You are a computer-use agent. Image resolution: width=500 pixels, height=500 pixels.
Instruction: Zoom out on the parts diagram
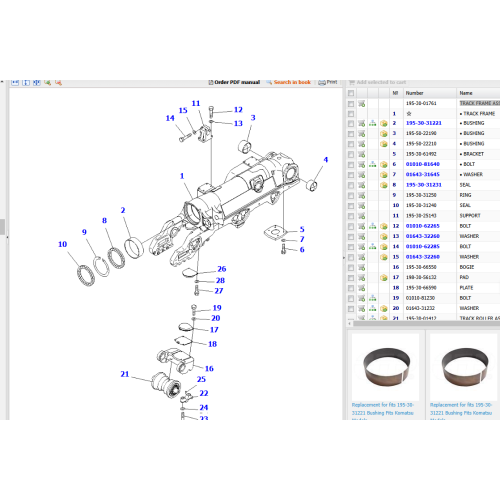point(58,82)
